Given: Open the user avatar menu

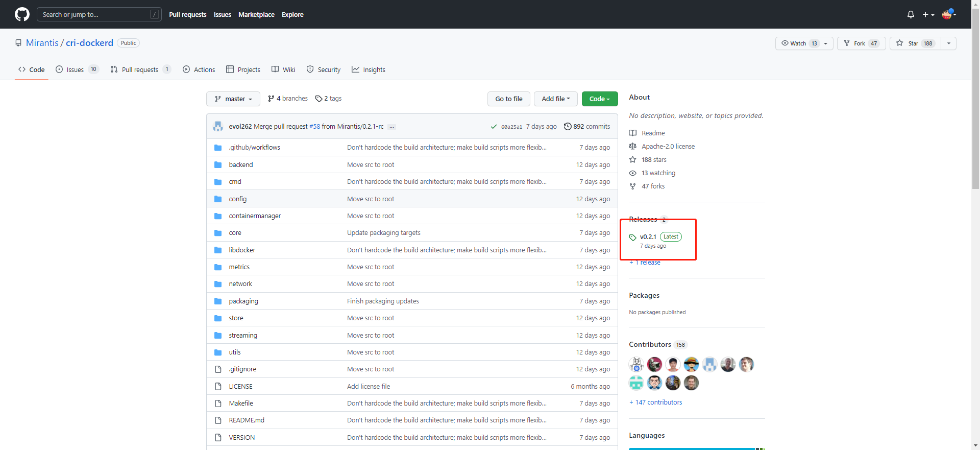Looking at the screenshot, I should 949,14.
